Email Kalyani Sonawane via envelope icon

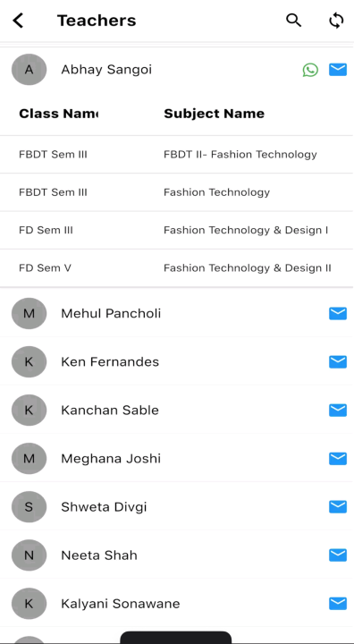coord(338,604)
